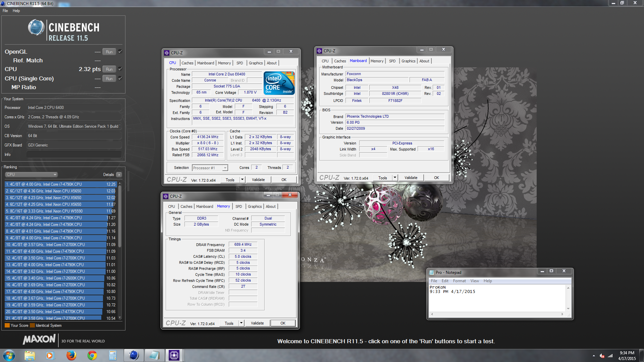Open Windows Start menu orb

pyautogui.click(x=9, y=355)
